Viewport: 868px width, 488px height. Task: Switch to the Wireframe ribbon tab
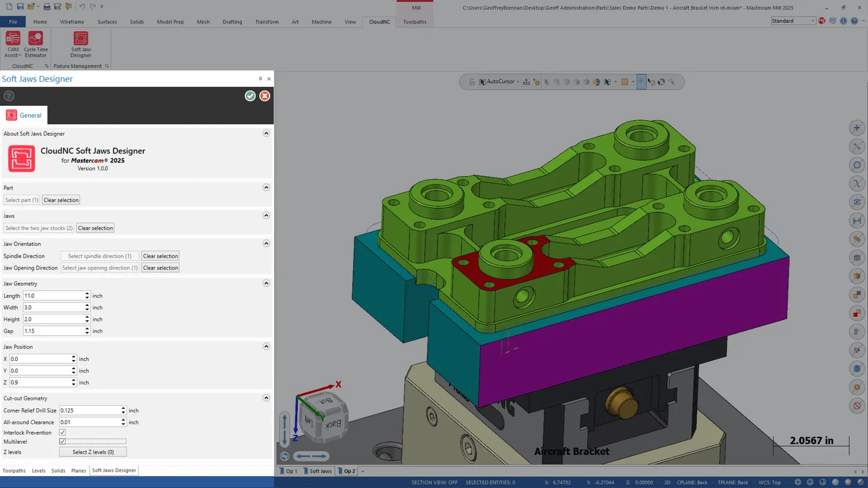coord(72,22)
